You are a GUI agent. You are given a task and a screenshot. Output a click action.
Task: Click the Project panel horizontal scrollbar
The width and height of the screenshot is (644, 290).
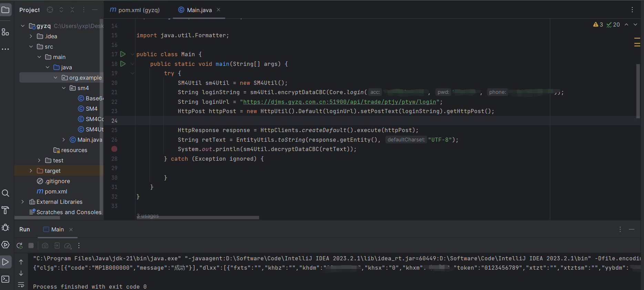37,218
